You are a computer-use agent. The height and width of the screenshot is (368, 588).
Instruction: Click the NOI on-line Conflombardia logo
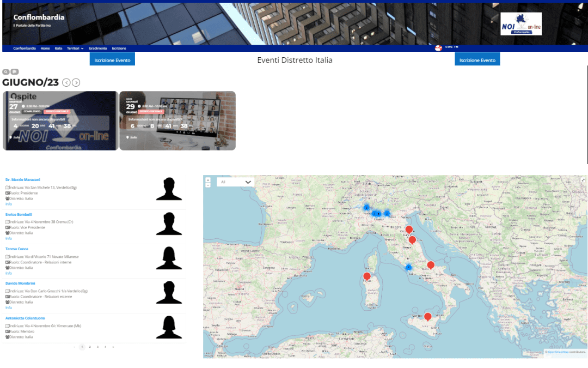pos(520,25)
